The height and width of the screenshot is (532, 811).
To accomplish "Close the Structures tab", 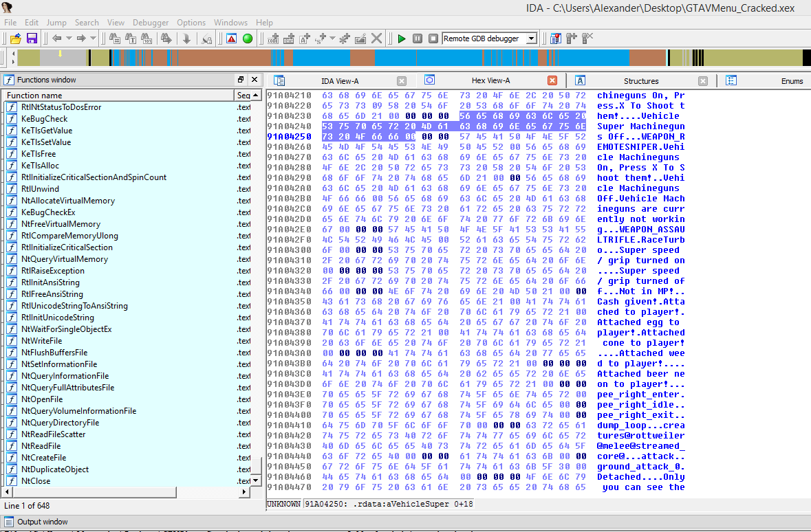I will point(703,81).
